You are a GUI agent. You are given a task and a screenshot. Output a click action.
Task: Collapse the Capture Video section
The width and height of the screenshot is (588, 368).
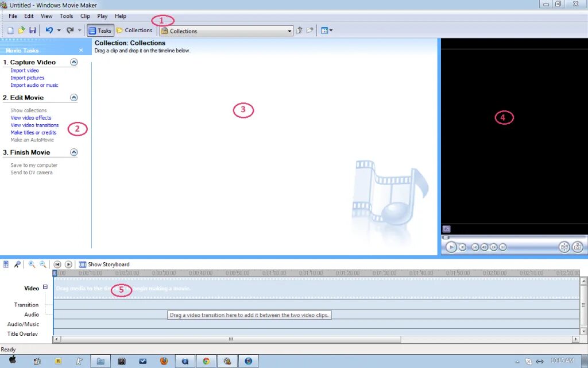[74, 62]
